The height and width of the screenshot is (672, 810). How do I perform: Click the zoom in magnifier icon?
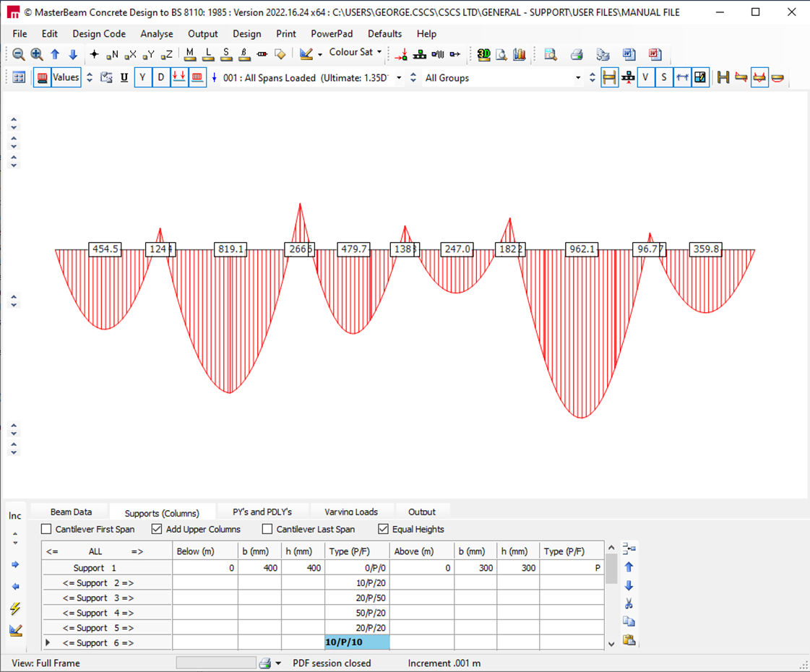(x=37, y=54)
